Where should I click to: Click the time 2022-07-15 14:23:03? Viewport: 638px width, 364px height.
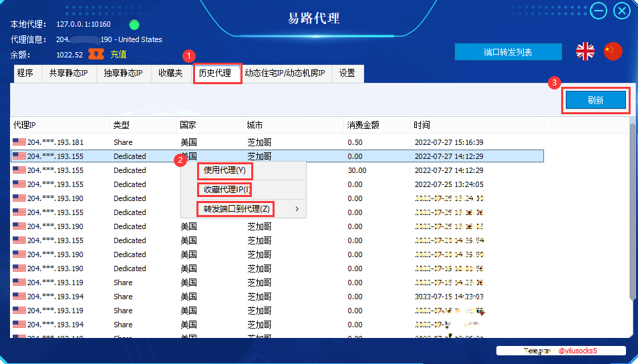point(449,297)
